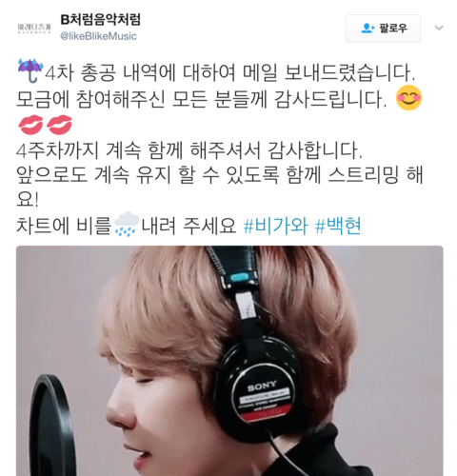Click the line starting with 4주차까지

point(189,150)
